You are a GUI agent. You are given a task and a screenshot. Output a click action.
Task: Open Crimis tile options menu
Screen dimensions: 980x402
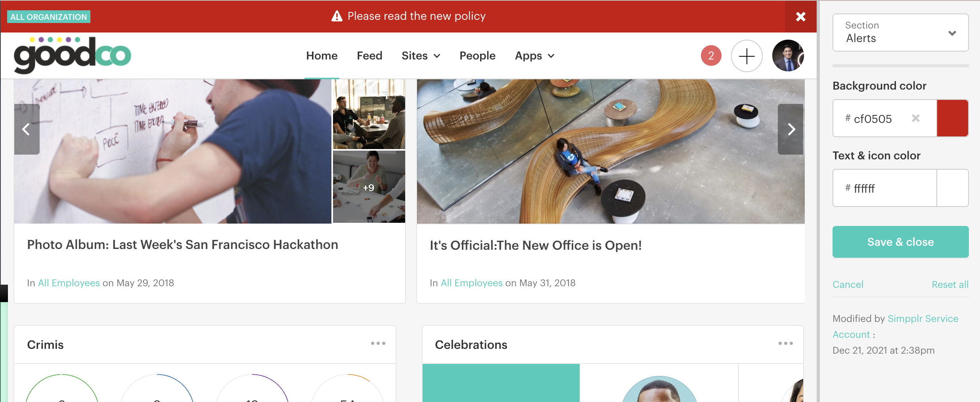point(378,344)
